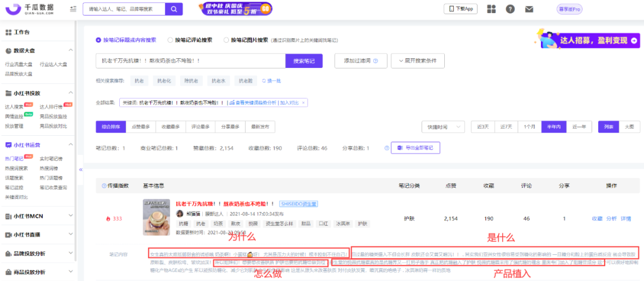644x281 pixels.
Task: Filter by 1个月
Action: tap(530, 127)
